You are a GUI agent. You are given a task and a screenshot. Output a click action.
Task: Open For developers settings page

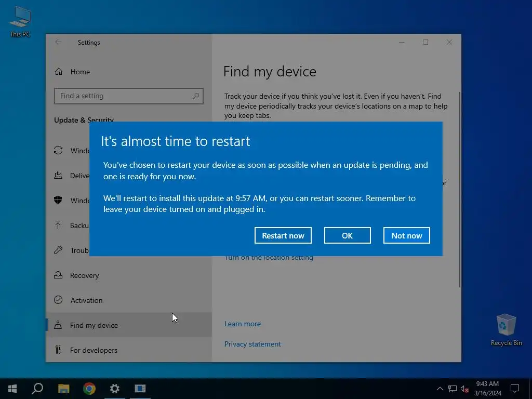click(x=129, y=350)
